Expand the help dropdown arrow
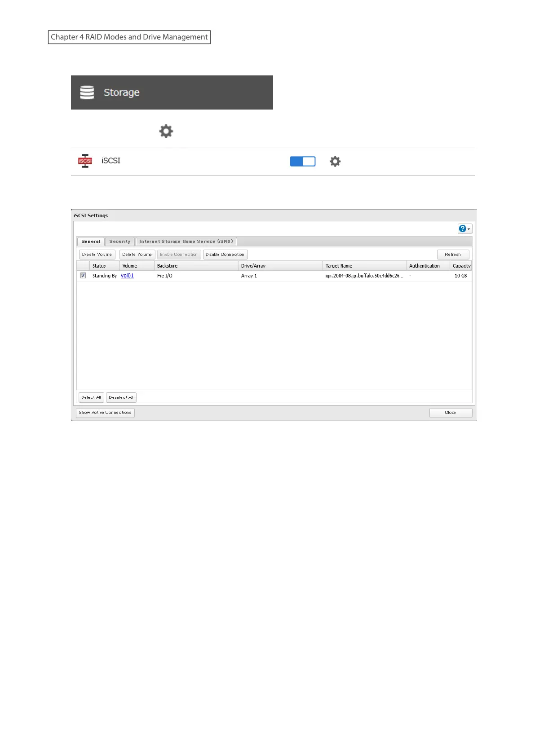Screen dimensions: 535x756 pyautogui.click(x=469, y=229)
